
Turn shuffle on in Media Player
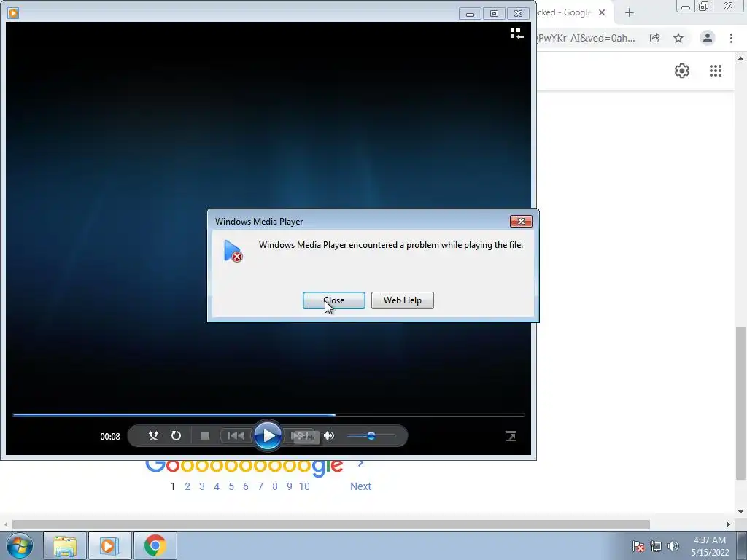153,436
